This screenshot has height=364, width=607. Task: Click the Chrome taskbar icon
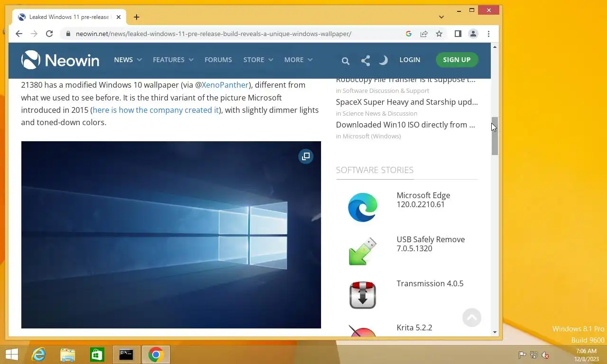coord(156,355)
